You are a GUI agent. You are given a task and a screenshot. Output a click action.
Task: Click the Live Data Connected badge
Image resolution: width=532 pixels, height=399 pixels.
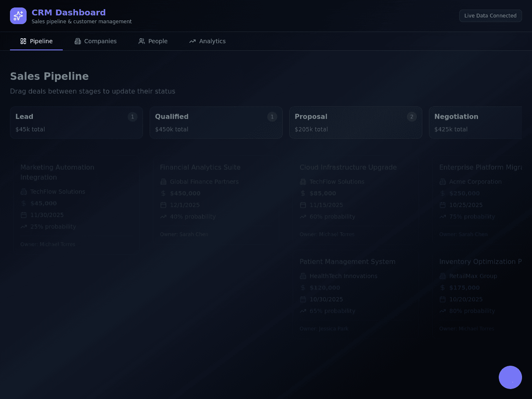pos(490,16)
